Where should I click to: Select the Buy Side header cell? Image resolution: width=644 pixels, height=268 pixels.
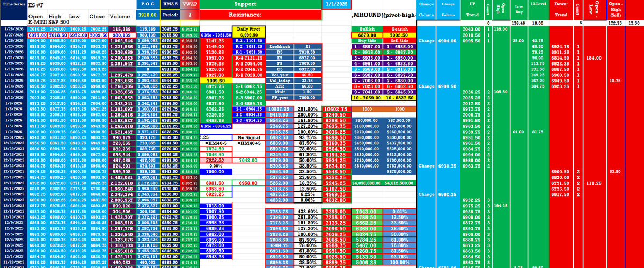coord(366,40)
